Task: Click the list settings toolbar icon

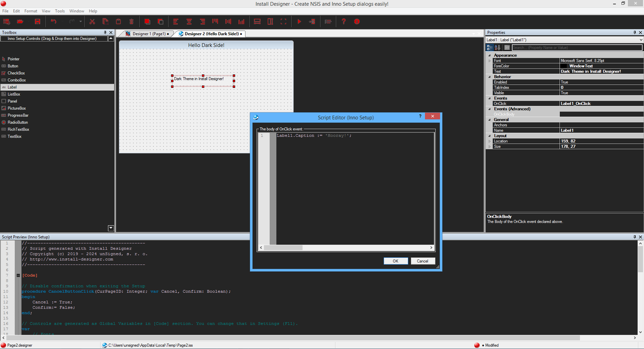Action: pos(328,21)
